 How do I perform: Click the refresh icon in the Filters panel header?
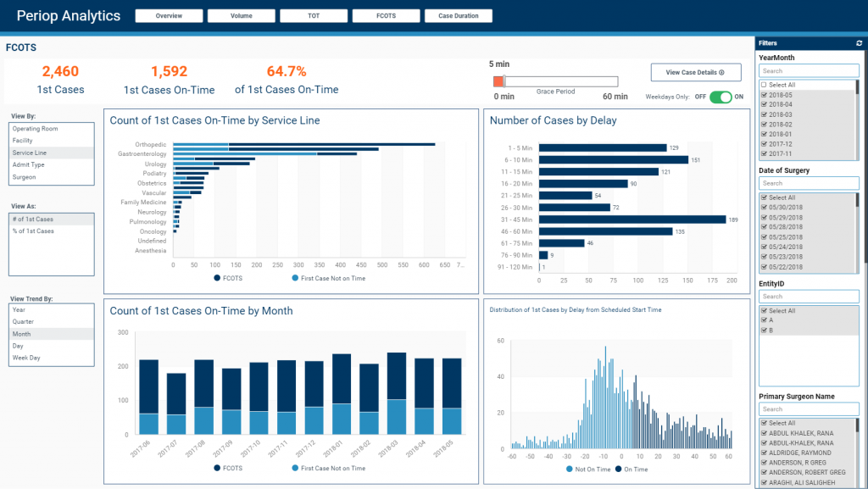click(860, 43)
